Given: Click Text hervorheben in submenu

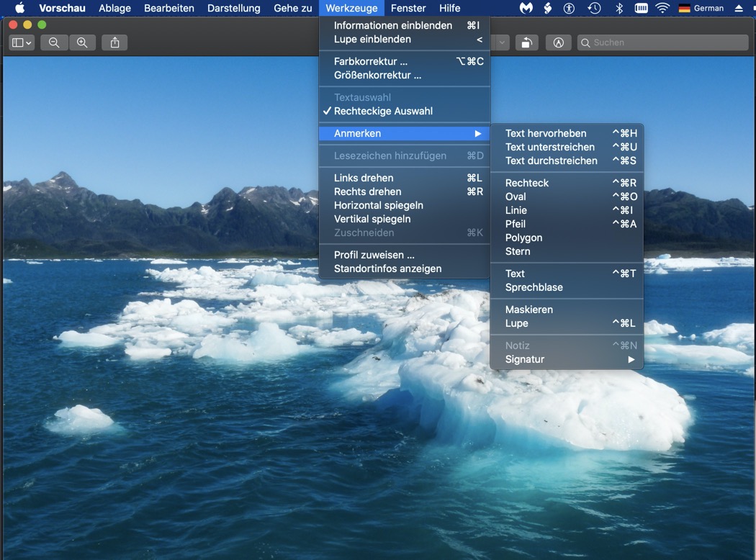Looking at the screenshot, I should (546, 133).
